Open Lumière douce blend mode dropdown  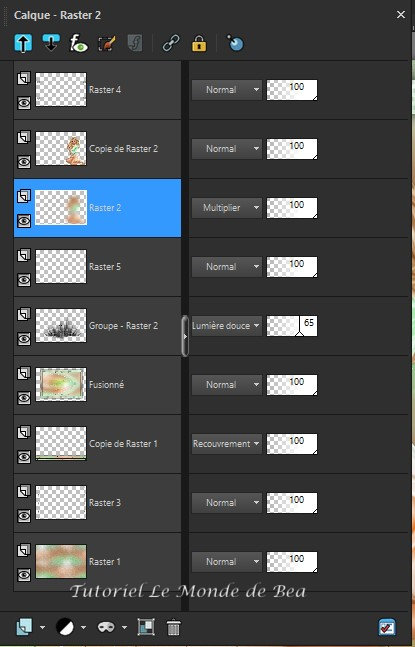click(226, 326)
